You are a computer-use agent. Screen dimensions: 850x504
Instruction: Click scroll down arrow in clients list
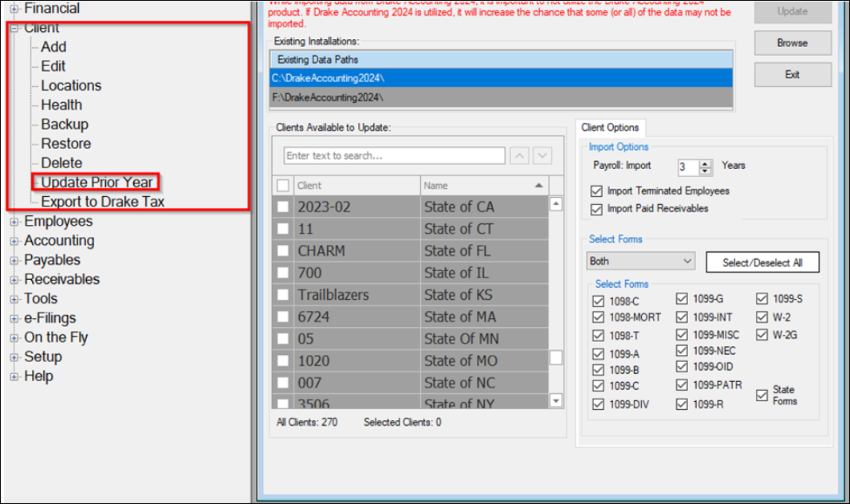pyautogui.click(x=556, y=400)
